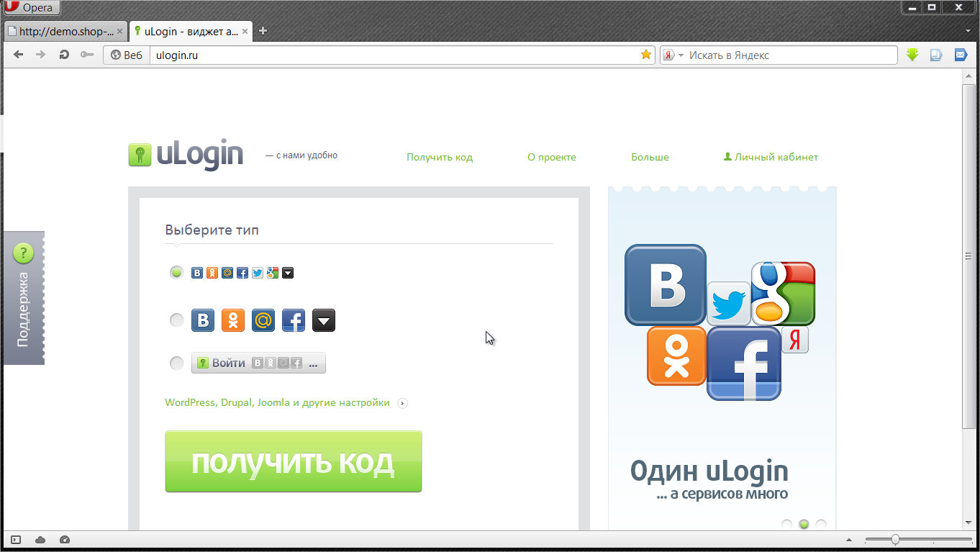Expand the large black dropdown arrow in second row
Viewport: 980px width, 552px height.
pos(324,320)
